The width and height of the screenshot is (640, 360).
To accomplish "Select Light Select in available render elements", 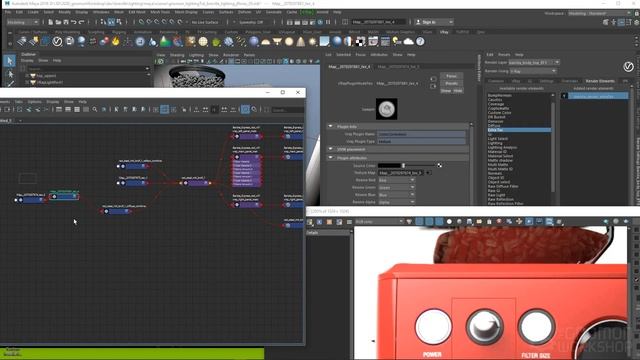I will (498, 139).
